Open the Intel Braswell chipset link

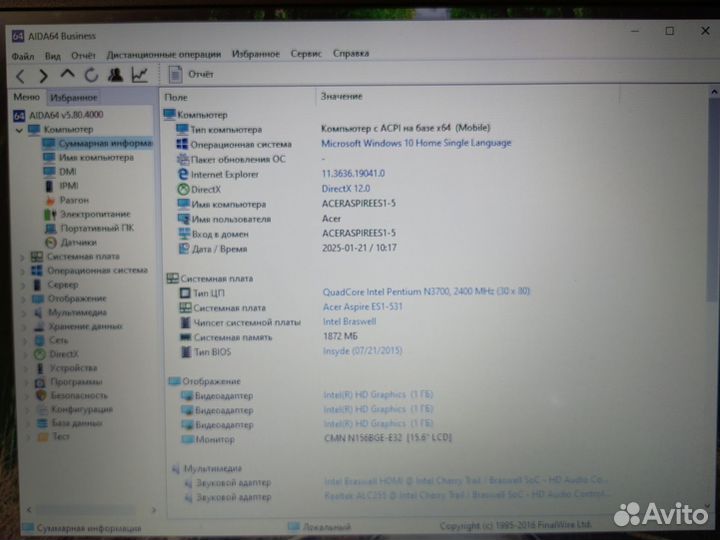[349, 321]
